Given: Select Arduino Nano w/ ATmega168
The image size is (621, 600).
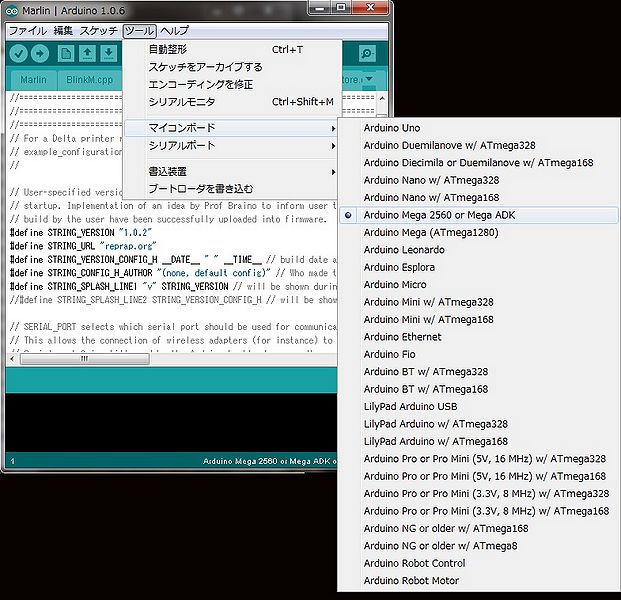Looking at the screenshot, I should pyautogui.click(x=478, y=198).
